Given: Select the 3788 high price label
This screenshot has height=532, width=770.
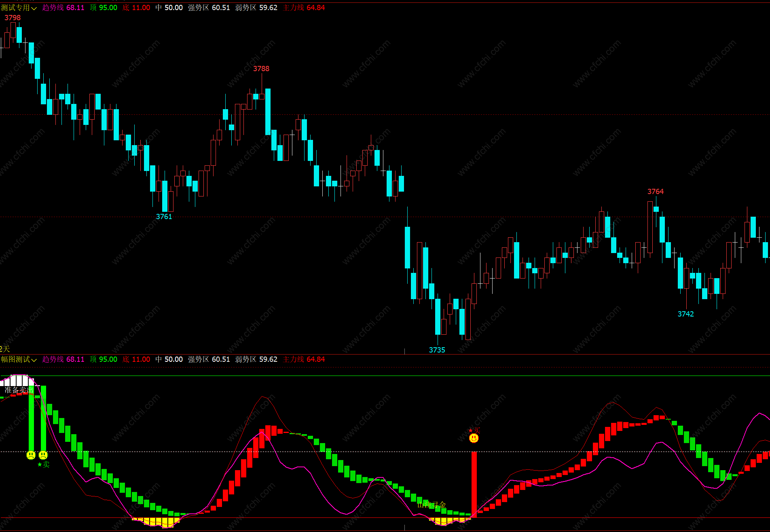Looking at the screenshot, I should point(261,69).
